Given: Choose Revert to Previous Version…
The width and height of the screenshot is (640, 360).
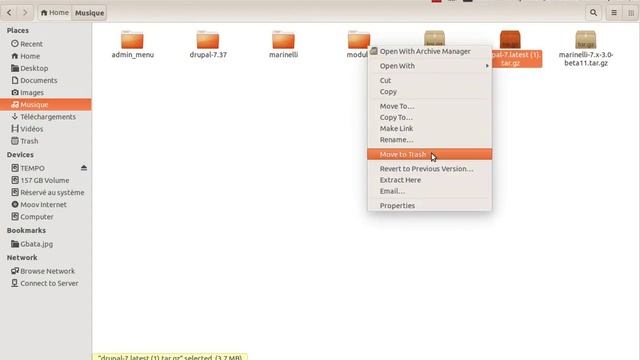Looking at the screenshot, I should [429, 169].
